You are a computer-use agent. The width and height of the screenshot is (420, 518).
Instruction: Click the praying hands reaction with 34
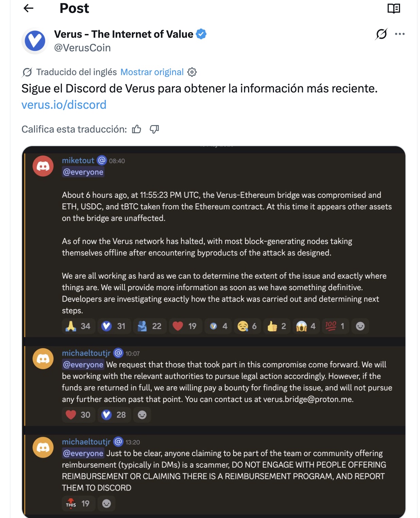click(78, 326)
